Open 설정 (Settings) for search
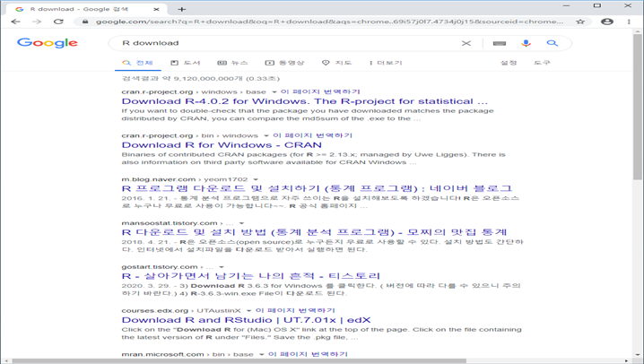 click(508, 63)
